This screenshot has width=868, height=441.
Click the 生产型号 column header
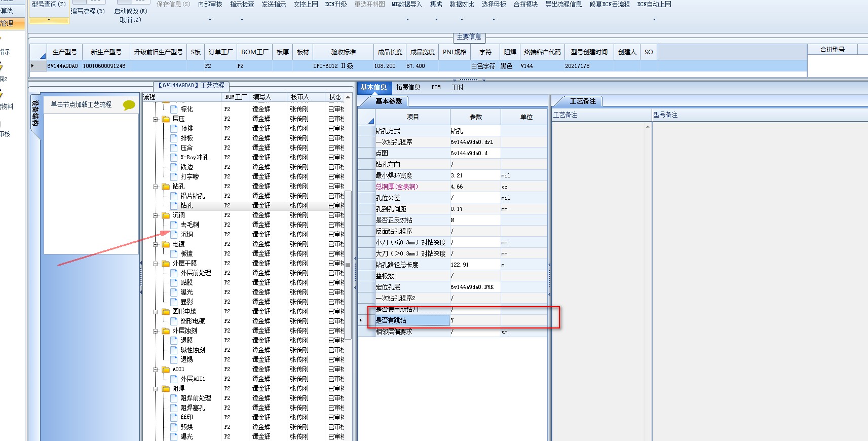click(64, 52)
